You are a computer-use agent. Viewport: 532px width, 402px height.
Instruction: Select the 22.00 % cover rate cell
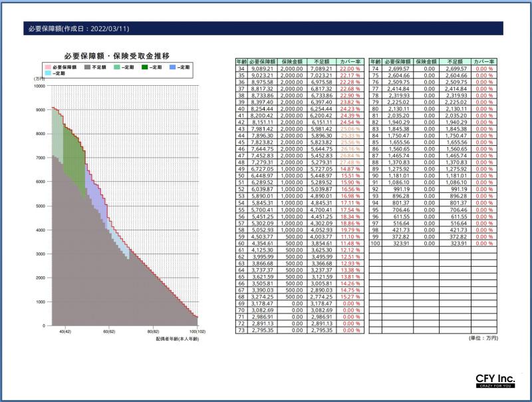(x=350, y=69)
